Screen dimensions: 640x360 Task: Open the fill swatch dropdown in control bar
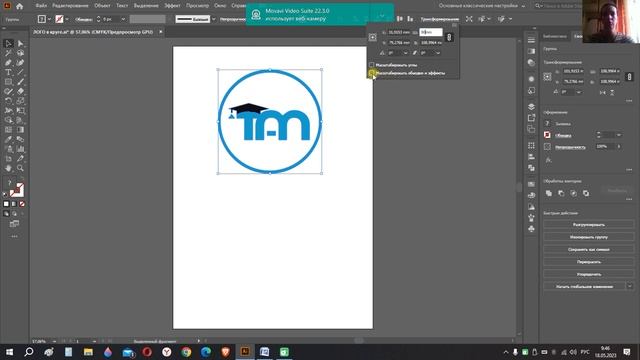49,19
